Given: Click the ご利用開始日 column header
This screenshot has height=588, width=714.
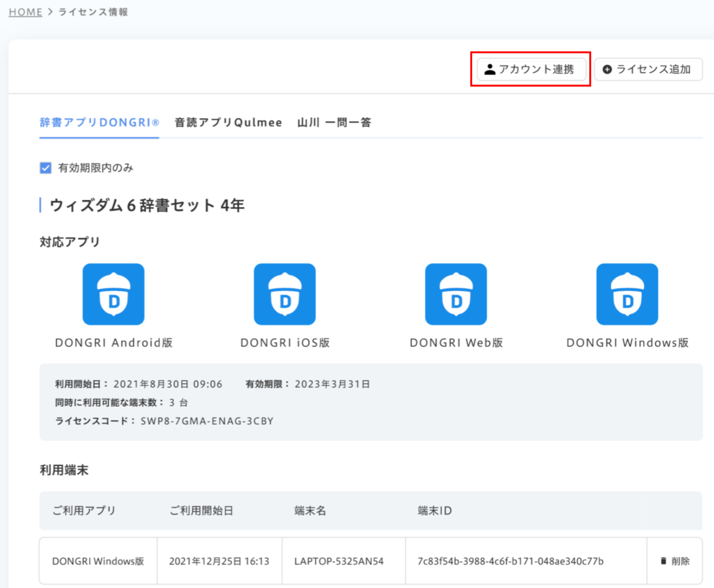Looking at the screenshot, I should tap(201, 510).
